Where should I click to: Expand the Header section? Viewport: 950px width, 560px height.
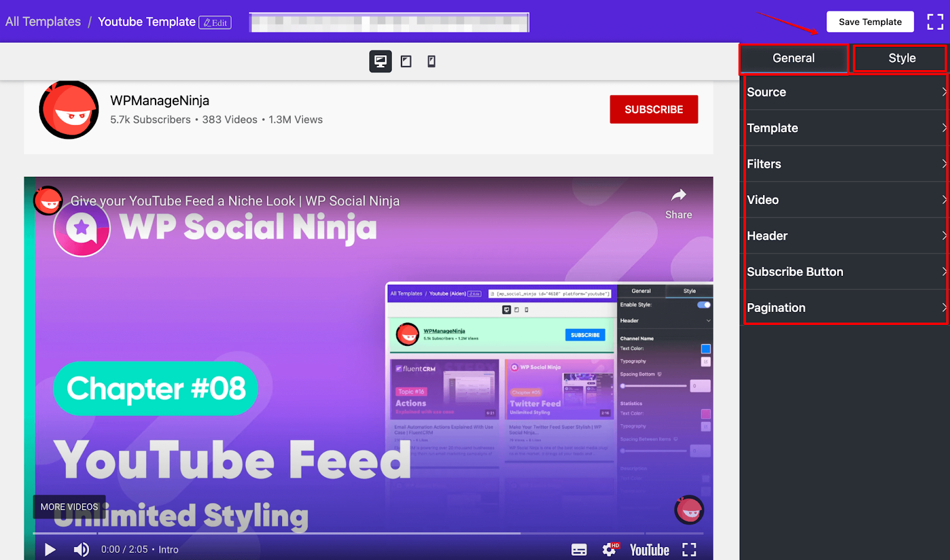click(x=845, y=236)
